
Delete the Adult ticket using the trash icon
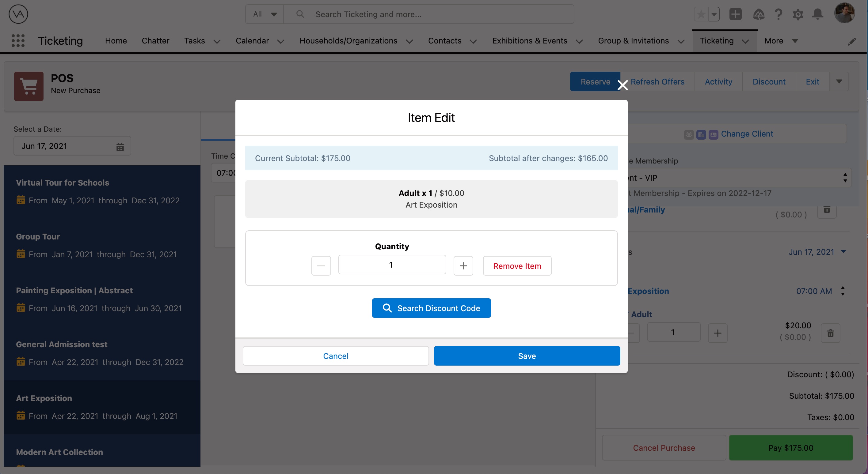point(831,333)
